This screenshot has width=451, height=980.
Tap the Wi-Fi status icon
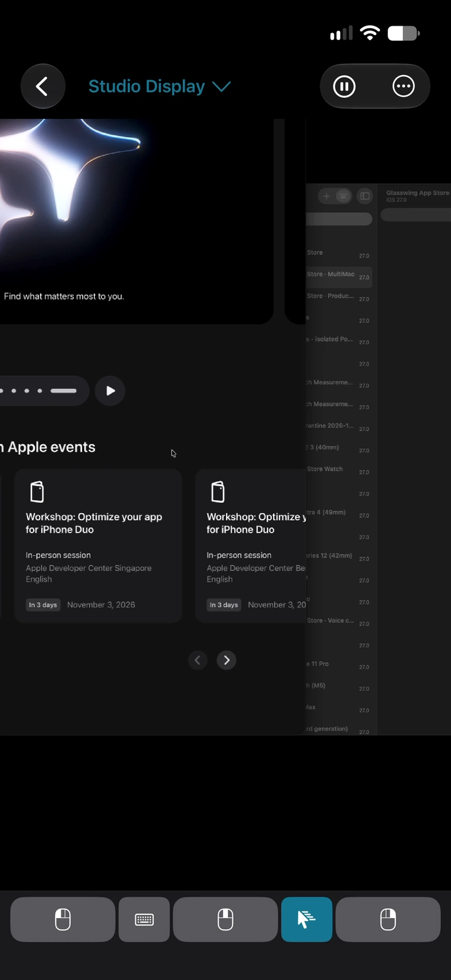(x=370, y=33)
